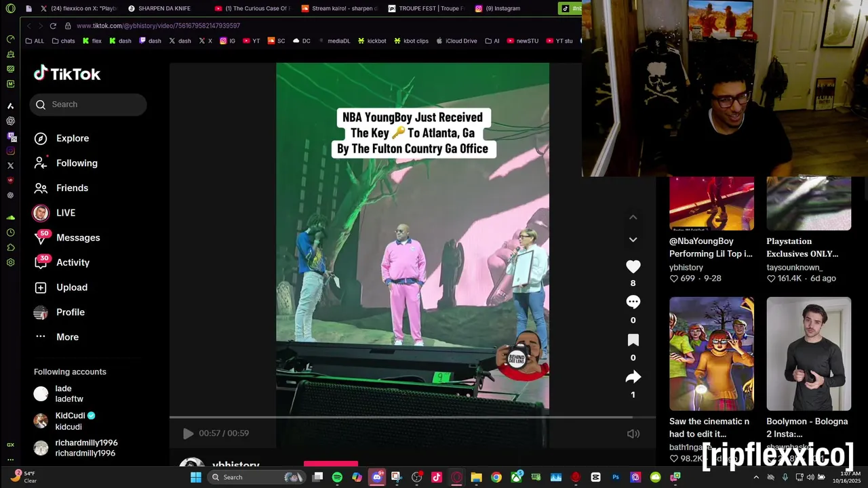
Task: Open the video comments bubble
Action: (633, 302)
